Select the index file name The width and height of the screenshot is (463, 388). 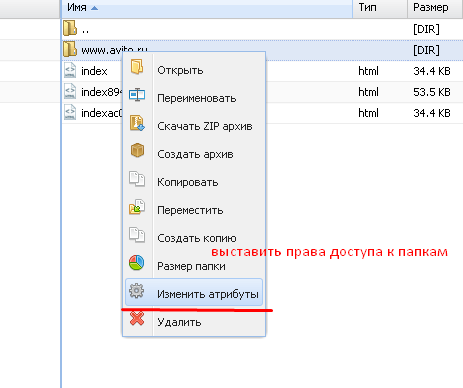[x=94, y=71]
